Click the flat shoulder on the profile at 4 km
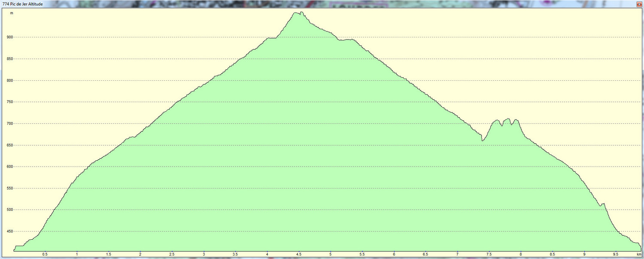 tap(271, 38)
